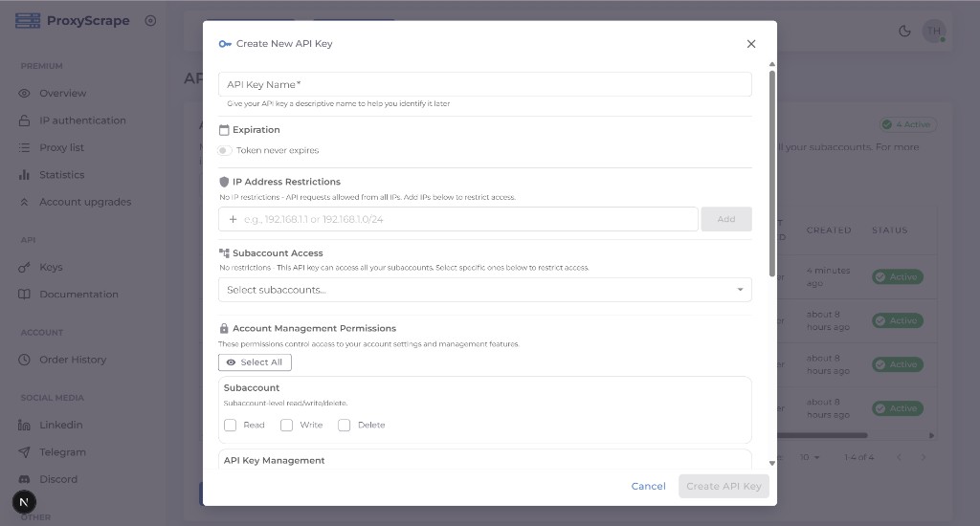Click the Active badge in 4 minutes ago row
The width and height of the screenshot is (980, 526).
pos(898,276)
